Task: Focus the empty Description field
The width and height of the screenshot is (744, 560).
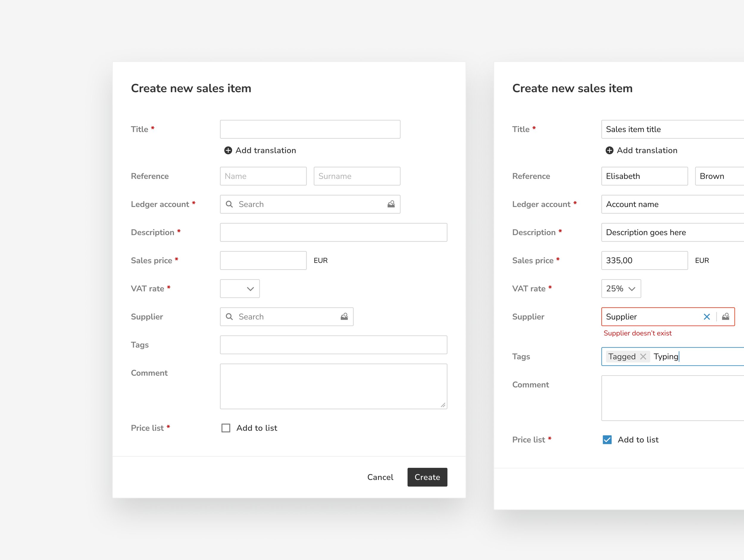Action: pos(334,232)
